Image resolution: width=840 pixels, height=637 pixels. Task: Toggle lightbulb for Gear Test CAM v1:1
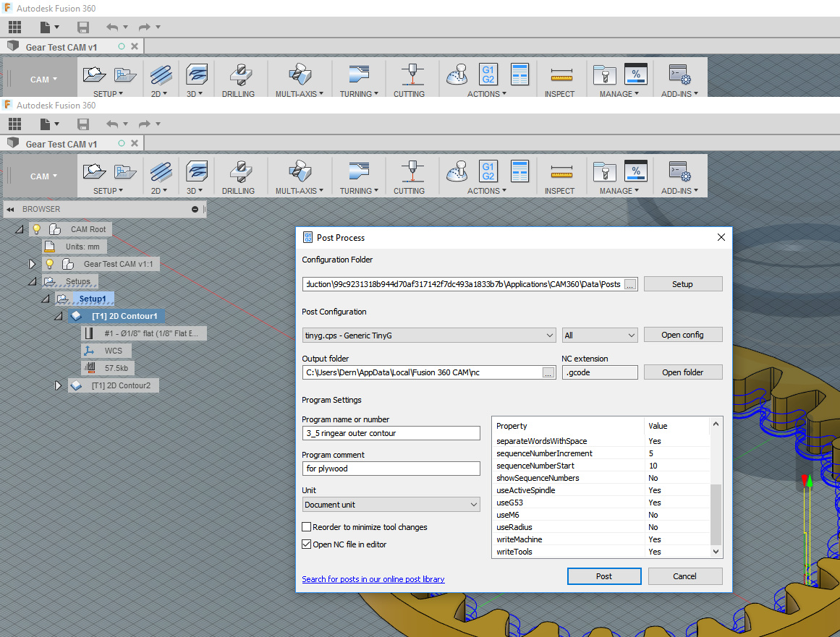(x=49, y=264)
